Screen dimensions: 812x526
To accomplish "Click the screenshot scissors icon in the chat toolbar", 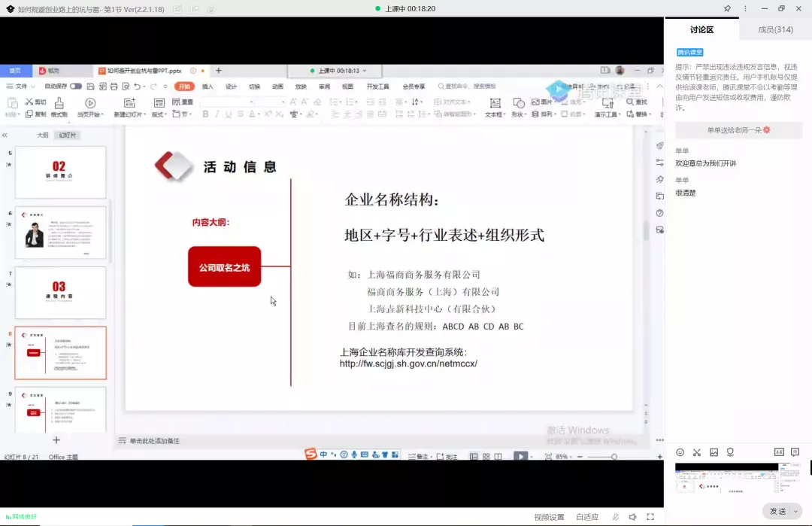I will click(x=697, y=452).
